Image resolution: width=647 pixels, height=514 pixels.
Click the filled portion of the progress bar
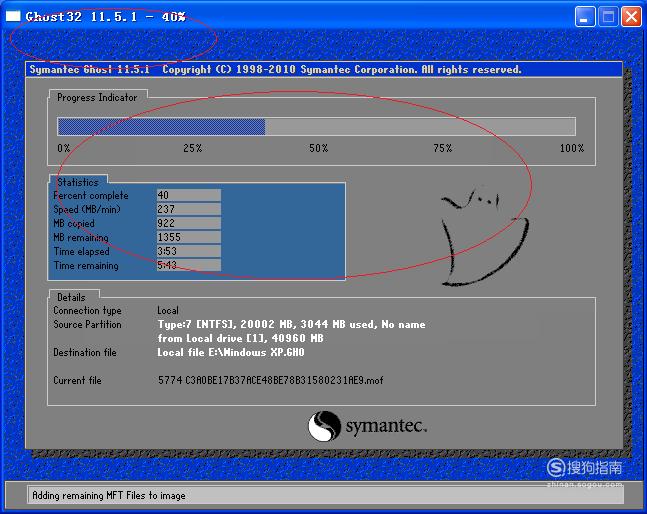[x=161, y=127]
